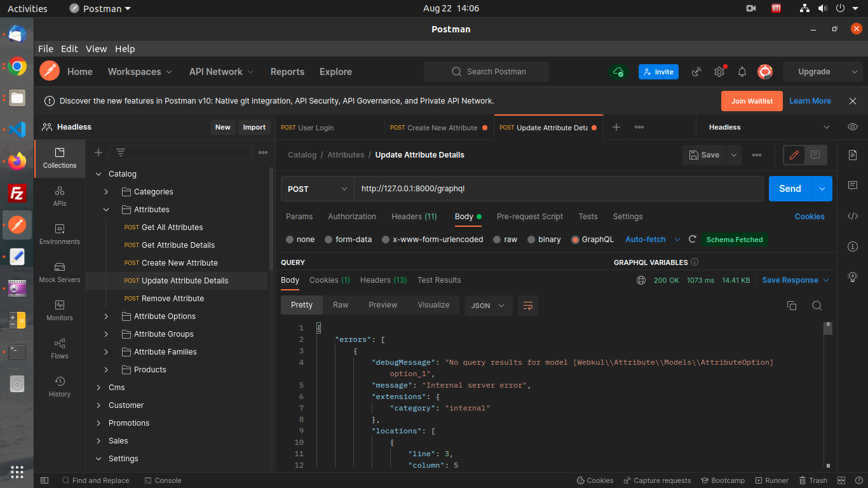This screenshot has height=488, width=868.
Task: Open the Create New Attribute request tab
Action: coord(438,127)
